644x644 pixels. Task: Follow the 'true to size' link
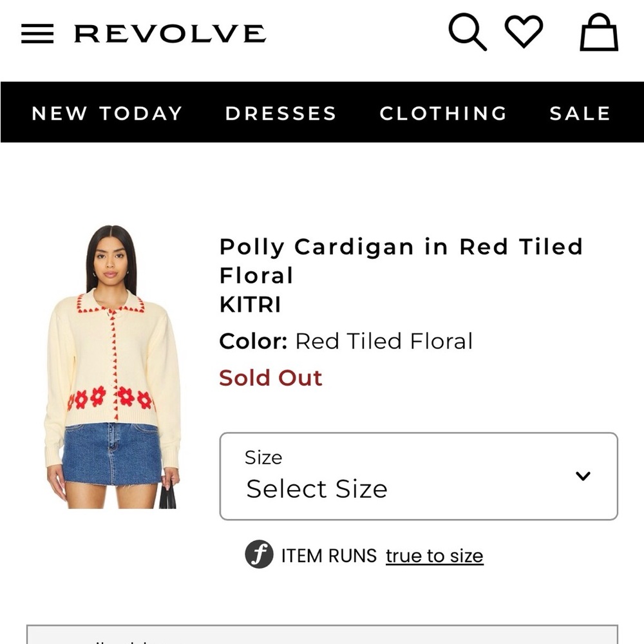(x=435, y=556)
